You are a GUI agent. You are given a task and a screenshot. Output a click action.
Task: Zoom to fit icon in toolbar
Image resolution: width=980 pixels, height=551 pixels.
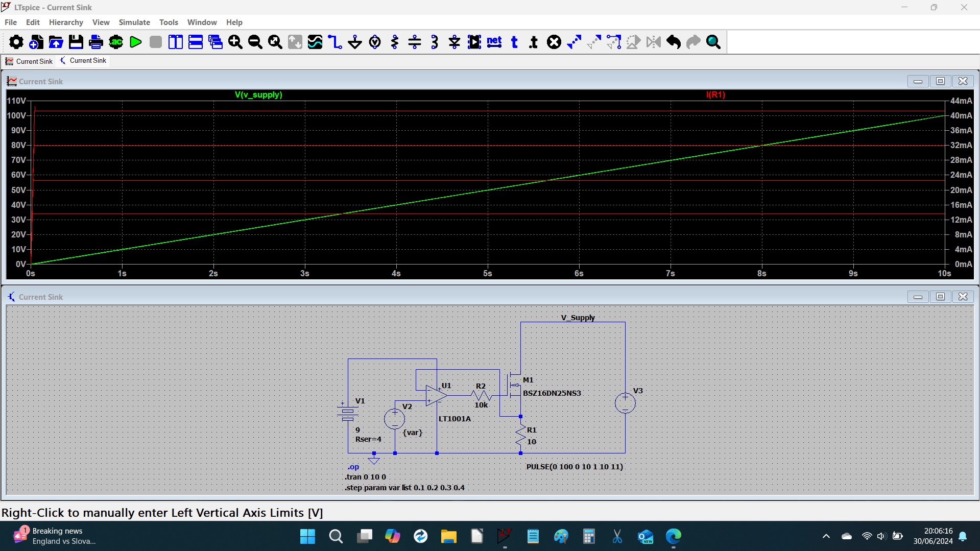(x=275, y=42)
